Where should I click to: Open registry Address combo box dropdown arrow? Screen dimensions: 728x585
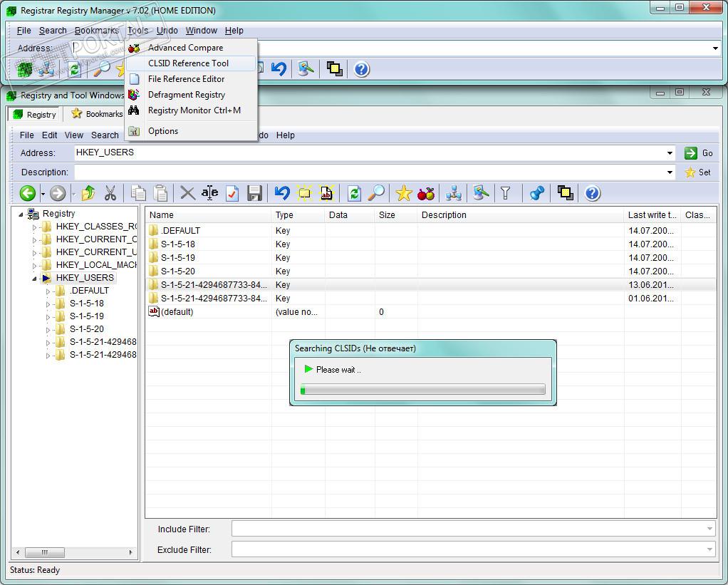click(x=670, y=152)
